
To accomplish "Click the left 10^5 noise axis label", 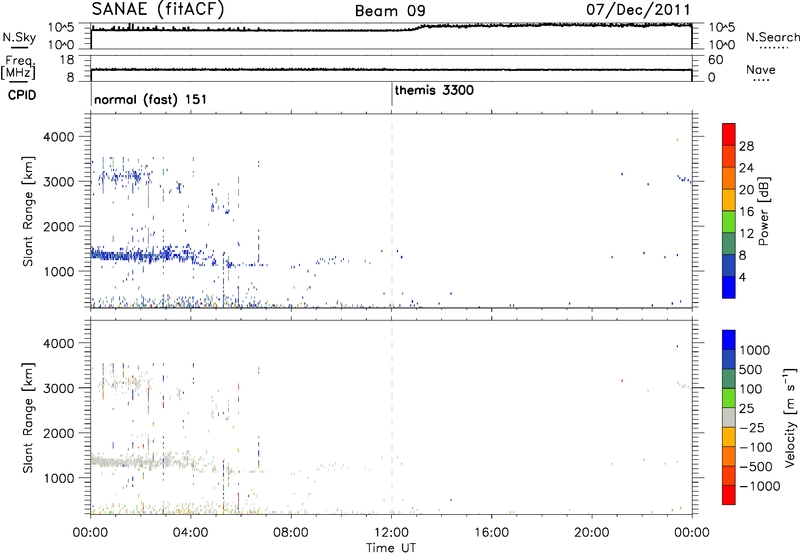I will click(61, 27).
